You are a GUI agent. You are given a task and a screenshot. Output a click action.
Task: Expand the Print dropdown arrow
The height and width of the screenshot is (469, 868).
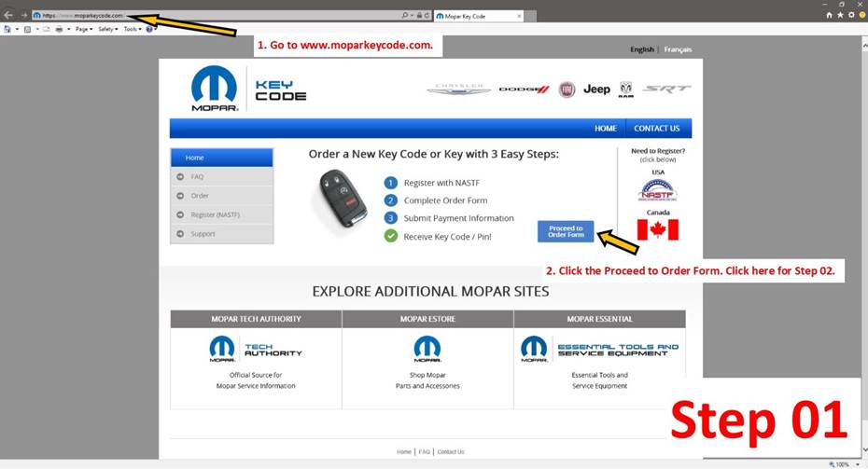[x=69, y=29]
